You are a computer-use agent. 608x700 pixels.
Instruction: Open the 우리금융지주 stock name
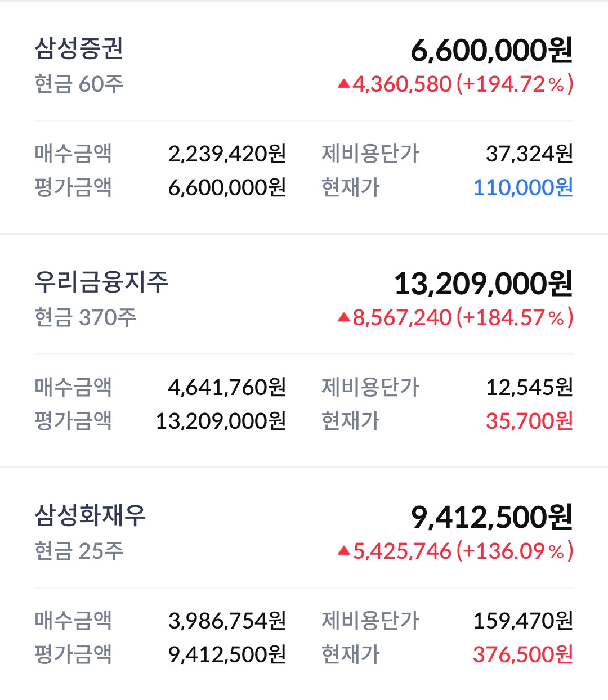[x=101, y=282]
